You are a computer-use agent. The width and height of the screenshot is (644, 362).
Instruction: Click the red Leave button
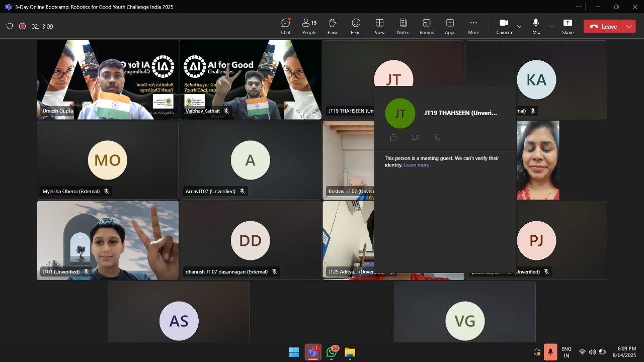[603, 27]
